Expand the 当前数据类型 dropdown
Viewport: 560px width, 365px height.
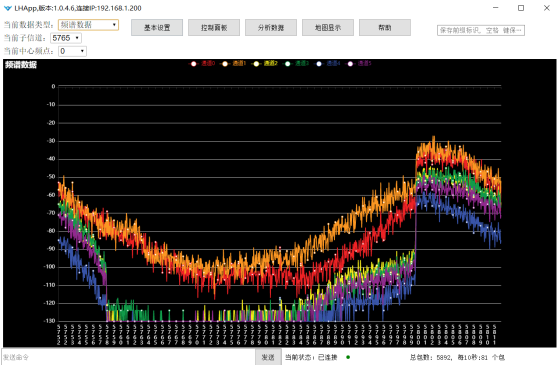coord(88,25)
